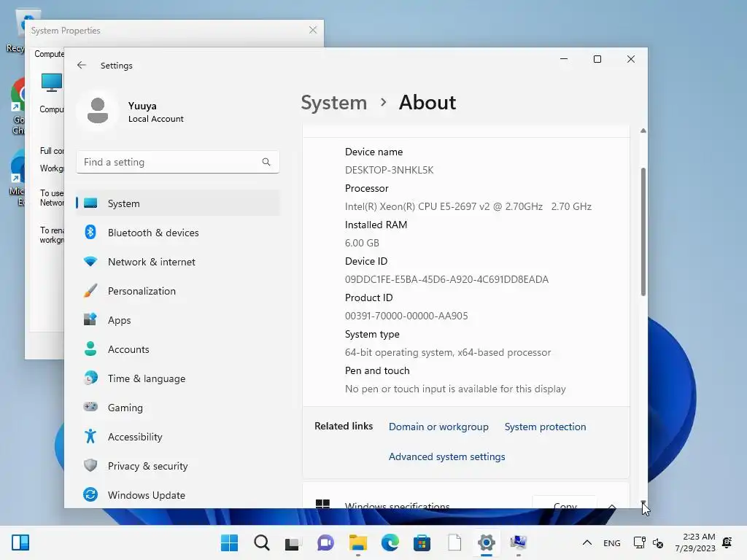Open the blank document app on the taskbar

(454, 542)
